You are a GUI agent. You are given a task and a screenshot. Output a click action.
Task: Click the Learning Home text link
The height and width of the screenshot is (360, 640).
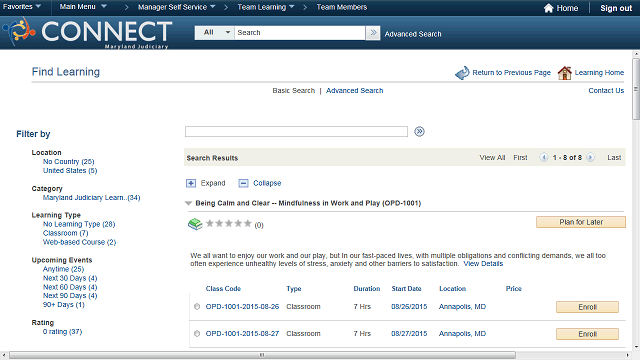(x=599, y=73)
